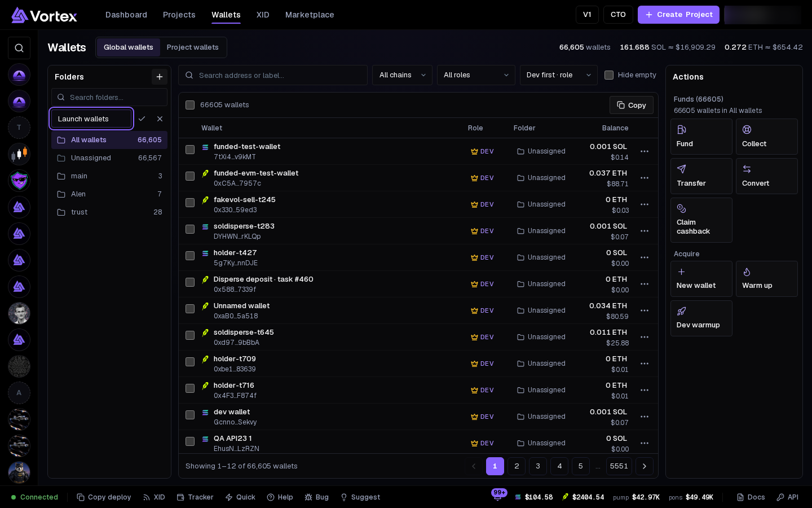Screen dimensions: 812x508
Task: Confirm folder name with checkmark icon
Action: pos(142,119)
